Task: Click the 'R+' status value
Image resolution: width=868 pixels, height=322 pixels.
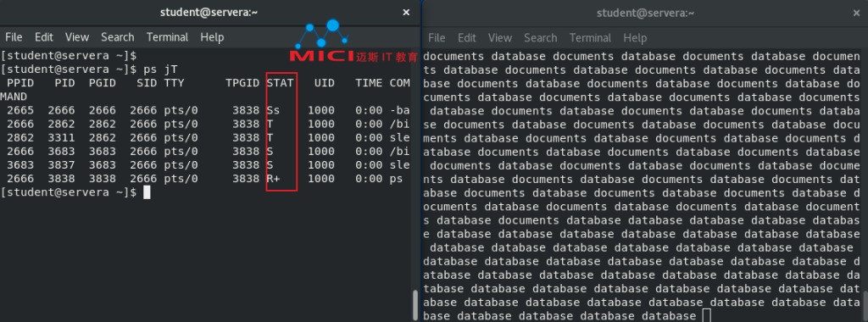Action: tap(273, 179)
